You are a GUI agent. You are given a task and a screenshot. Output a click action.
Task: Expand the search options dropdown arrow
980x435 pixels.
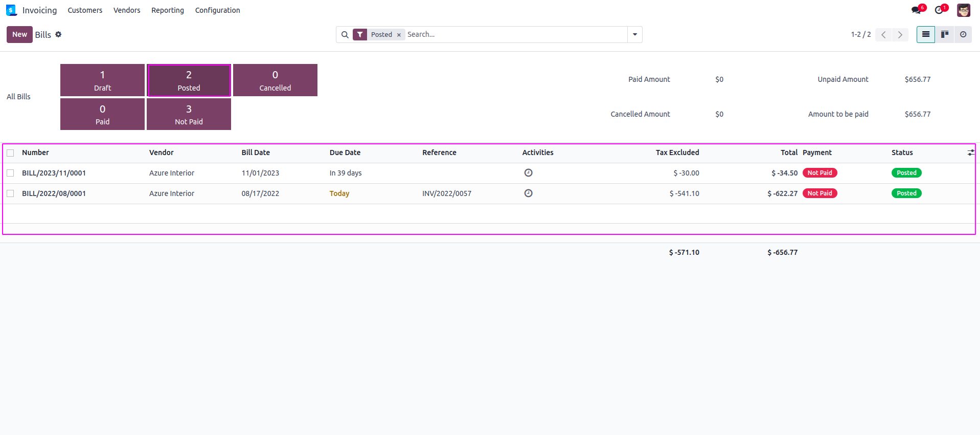[634, 34]
